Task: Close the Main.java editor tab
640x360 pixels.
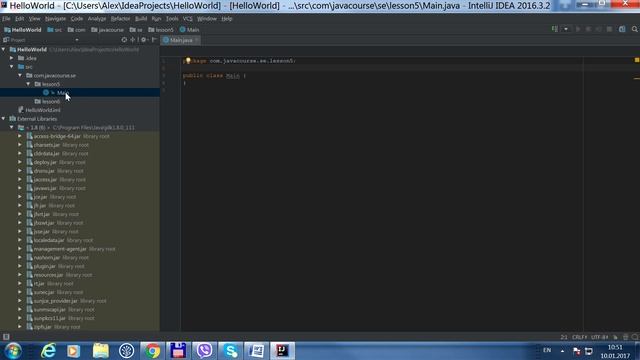Action: (197, 40)
